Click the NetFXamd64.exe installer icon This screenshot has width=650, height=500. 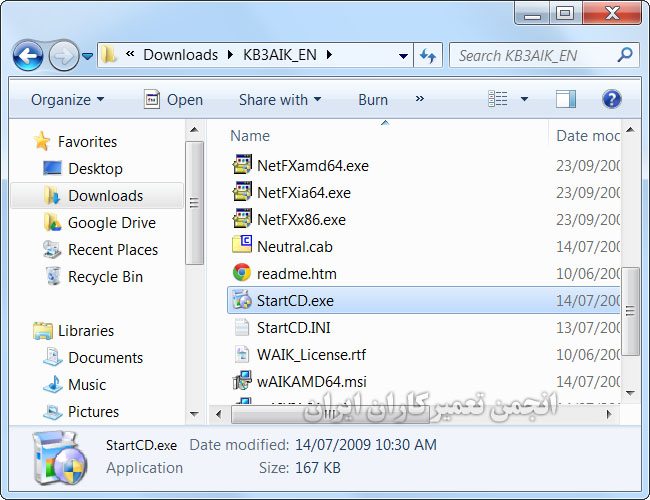click(x=242, y=165)
